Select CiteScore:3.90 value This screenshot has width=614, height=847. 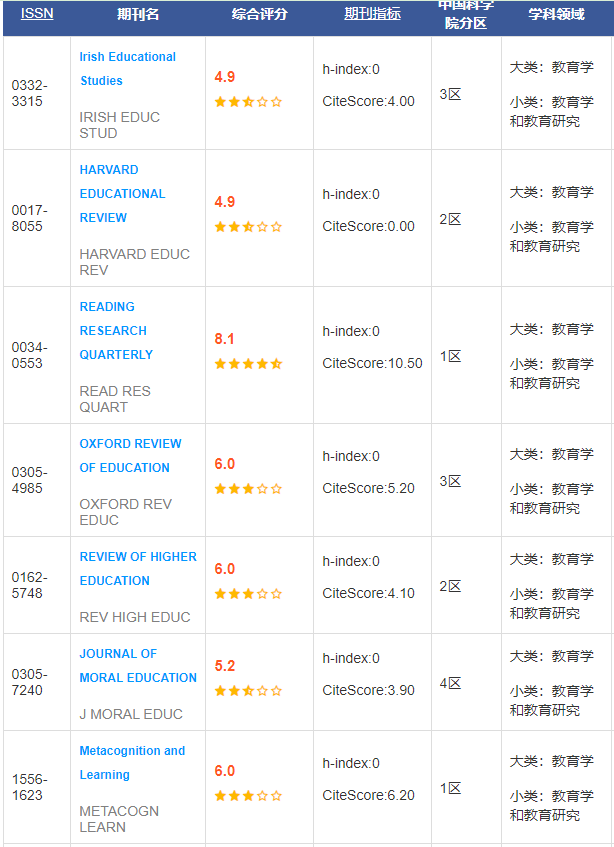tap(368, 690)
